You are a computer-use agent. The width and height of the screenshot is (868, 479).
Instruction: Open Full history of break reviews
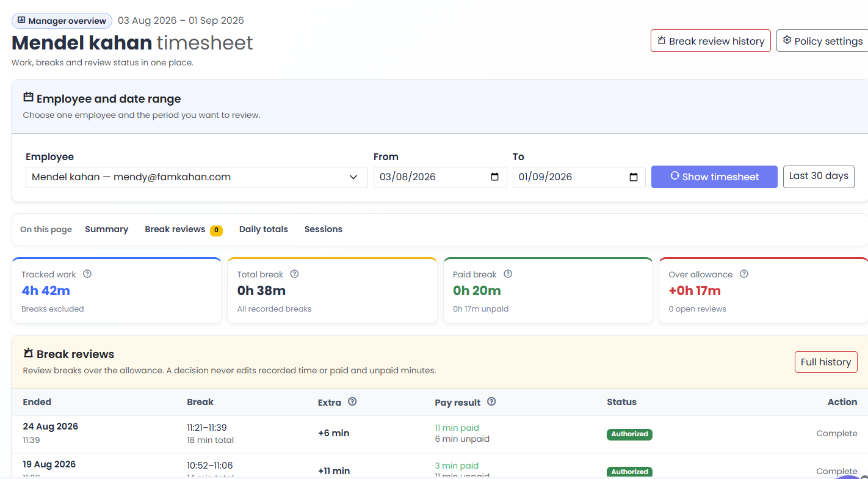pyautogui.click(x=826, y=362)
